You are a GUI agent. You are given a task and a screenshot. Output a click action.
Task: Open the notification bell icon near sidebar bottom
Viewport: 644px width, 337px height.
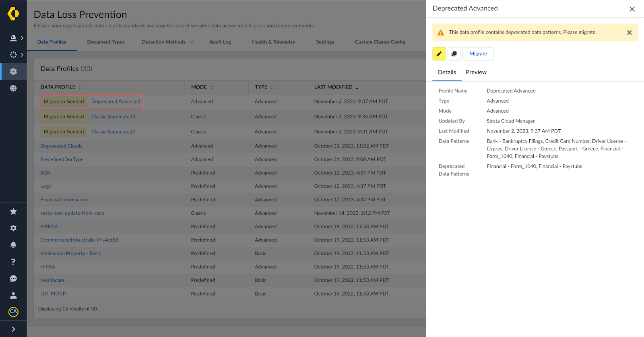tap(13, 245)
